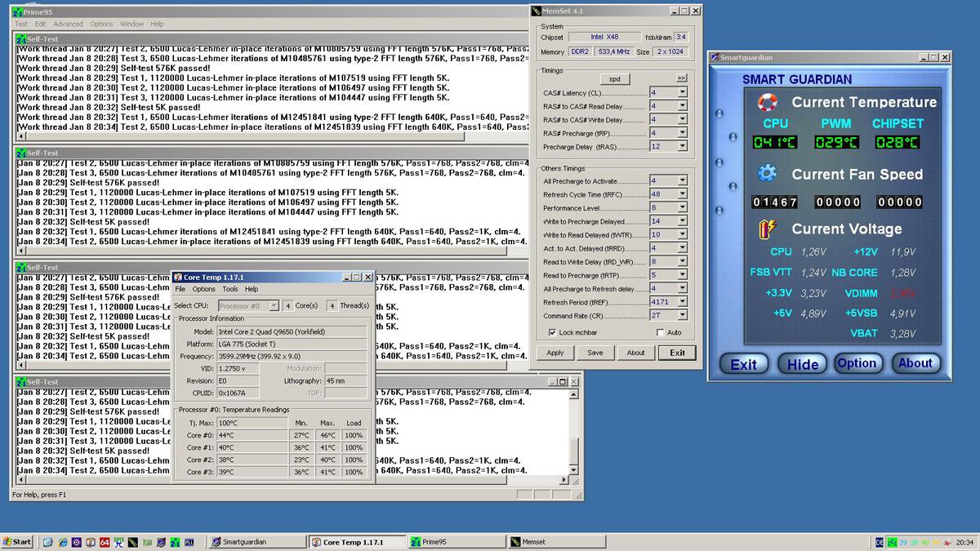The height and width of the screenshot is (551, 980).
Task: Open the Read to Write Delay dropdown
Action: coord(682,262)
